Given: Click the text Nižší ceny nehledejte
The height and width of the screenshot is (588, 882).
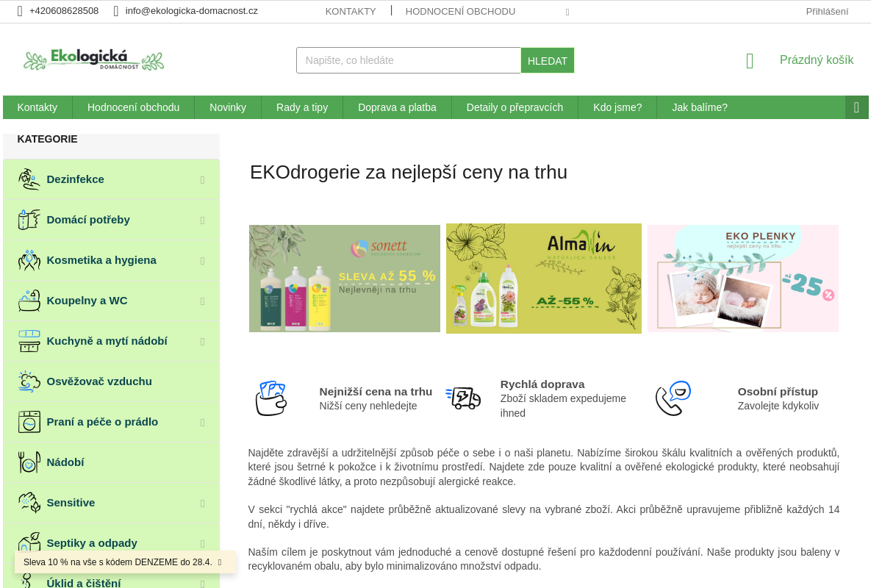Looking at the screenshot, I should coord(368,406).
